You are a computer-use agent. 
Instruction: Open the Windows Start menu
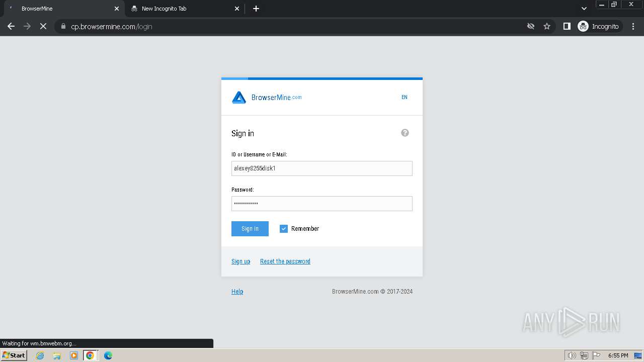tap(14, 355)
